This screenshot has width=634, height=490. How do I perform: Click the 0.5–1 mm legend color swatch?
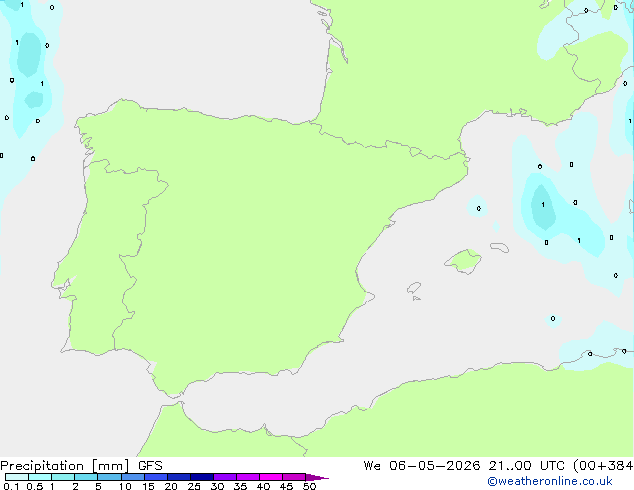tap(40, 477)
